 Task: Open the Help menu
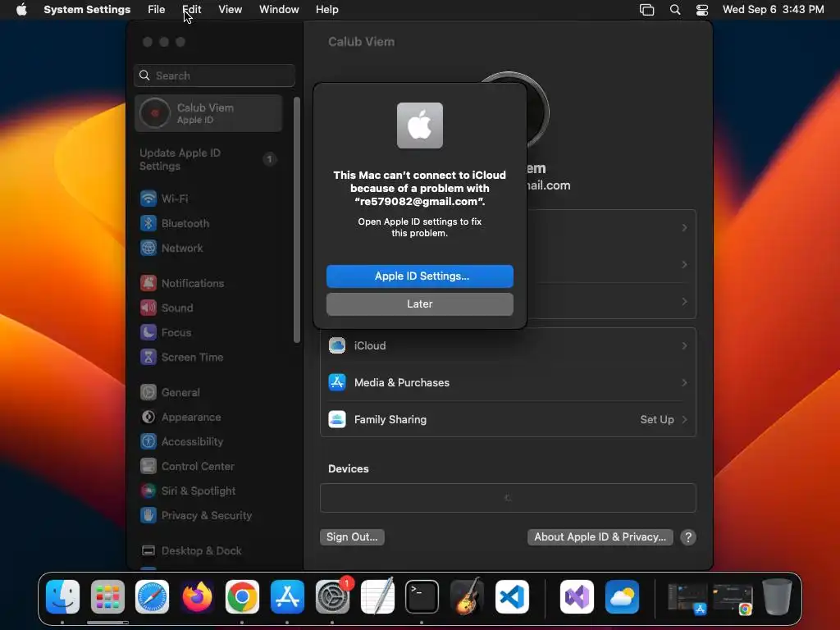tap(326, 10)
